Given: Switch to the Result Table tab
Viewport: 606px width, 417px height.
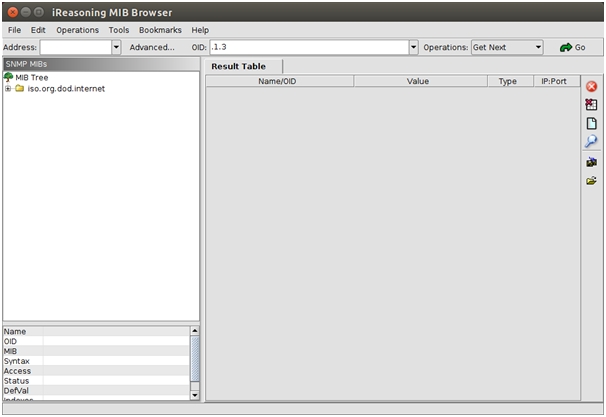Looking at the screenshot, I should [x=238, y=66].
